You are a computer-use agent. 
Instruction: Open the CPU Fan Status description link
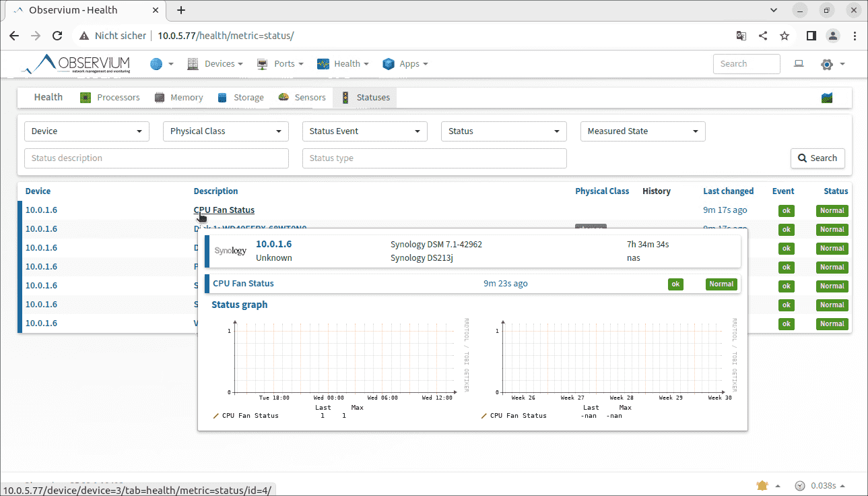pos(224,210)
